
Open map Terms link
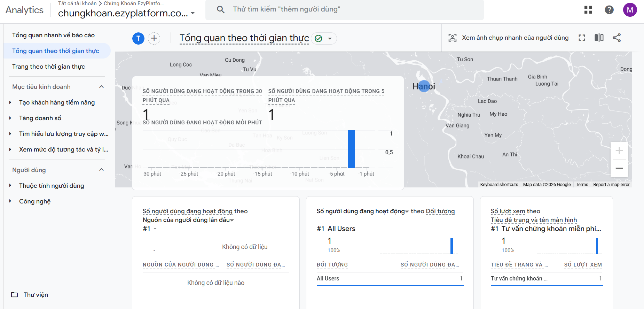pos(582,185)
